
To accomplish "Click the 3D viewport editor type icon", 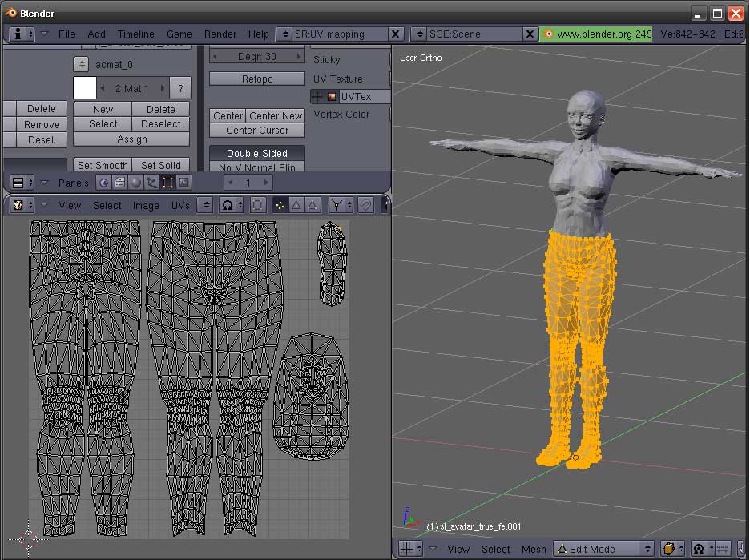I will tap(406, 549).
